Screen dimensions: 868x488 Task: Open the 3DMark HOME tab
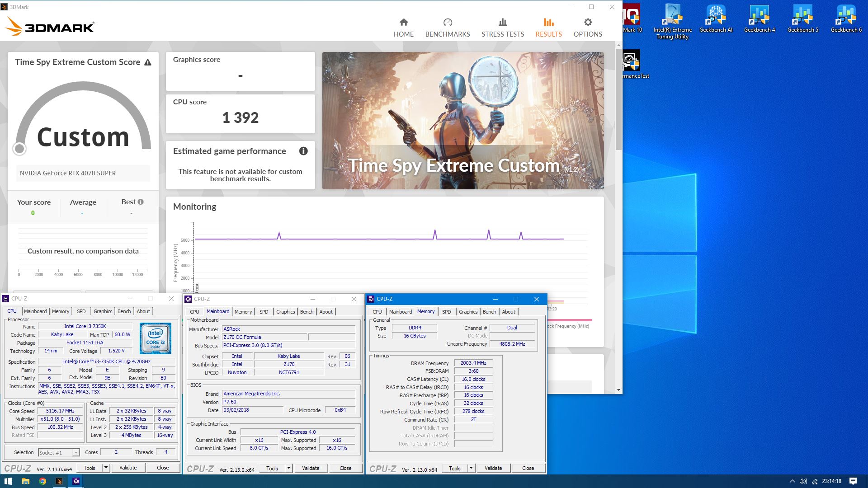[x=403, y=28]
